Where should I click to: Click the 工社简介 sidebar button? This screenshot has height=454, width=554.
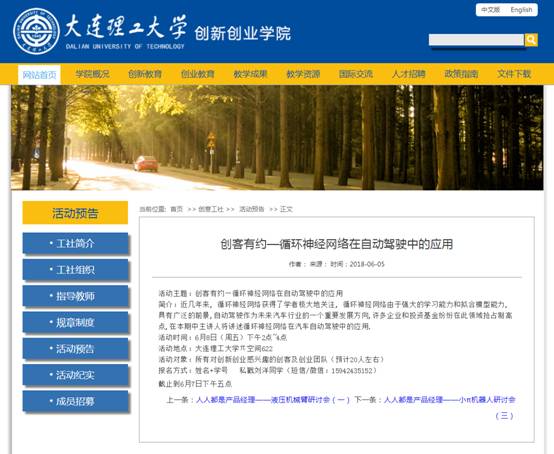pyautogui.click(x=75, y=243)
